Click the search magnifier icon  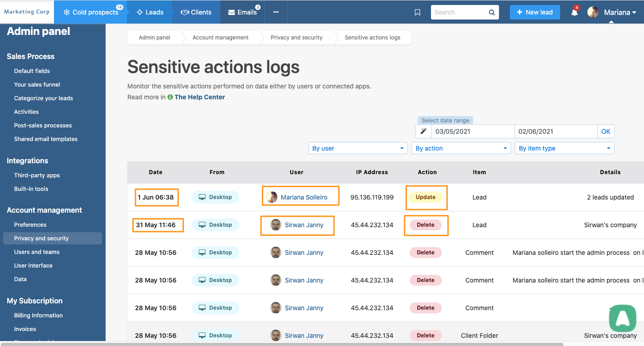tap(492, 12)
